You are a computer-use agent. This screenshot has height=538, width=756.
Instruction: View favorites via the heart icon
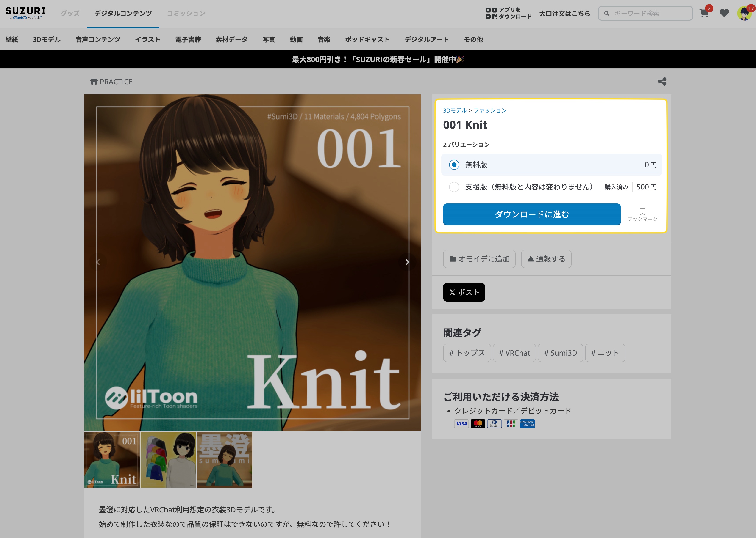point(725,13)
